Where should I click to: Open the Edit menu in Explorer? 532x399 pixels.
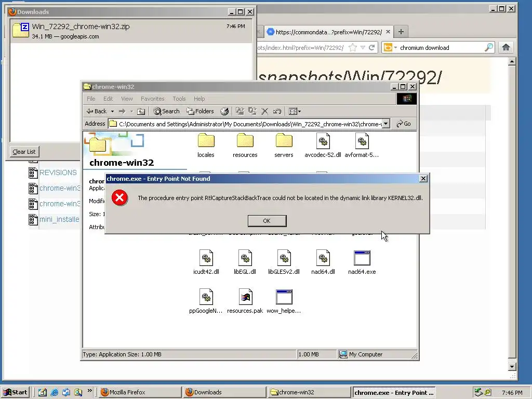tap(108, 99)
